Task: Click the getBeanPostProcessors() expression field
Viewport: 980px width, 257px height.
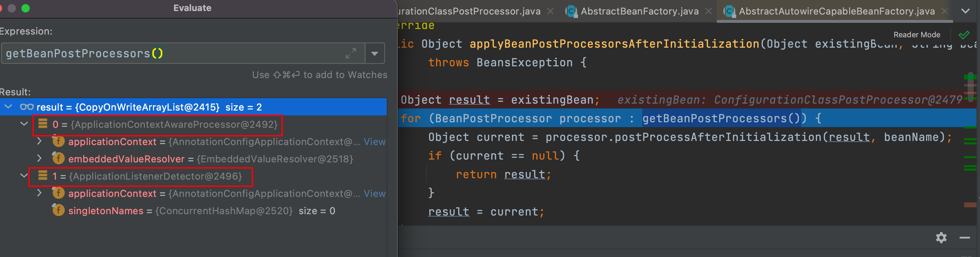Action: 183,53
